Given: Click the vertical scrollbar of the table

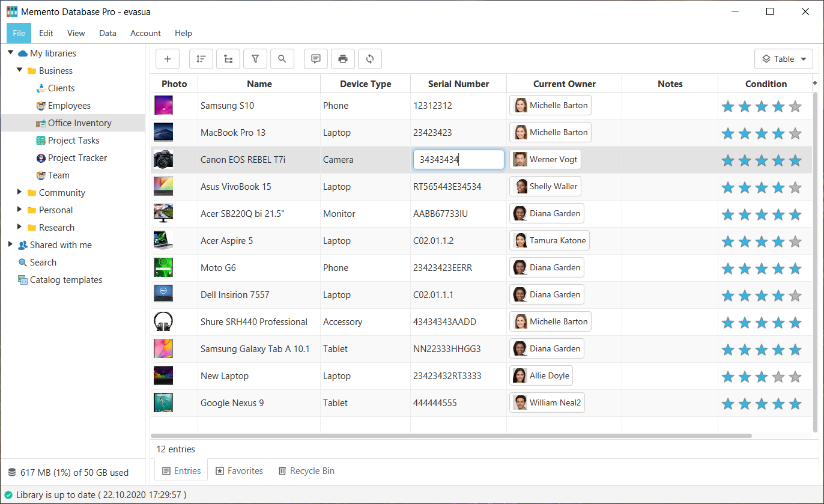Looking at the screenshot, I should click(815, 262).
